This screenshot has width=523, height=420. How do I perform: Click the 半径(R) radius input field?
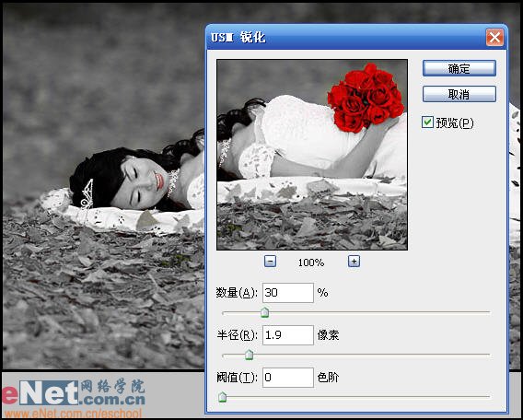288,335
